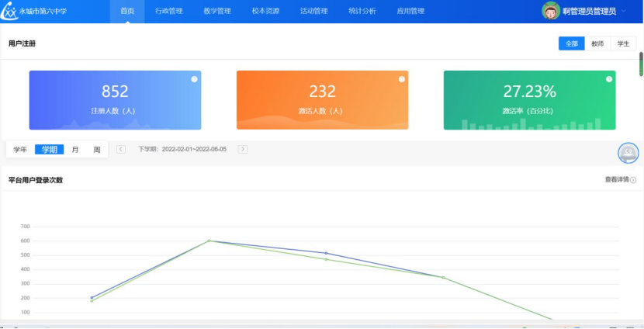The width and height of the screenshot is (644, 329).
Task: Select the 学年 time range tab
Action: coord(20,150)
